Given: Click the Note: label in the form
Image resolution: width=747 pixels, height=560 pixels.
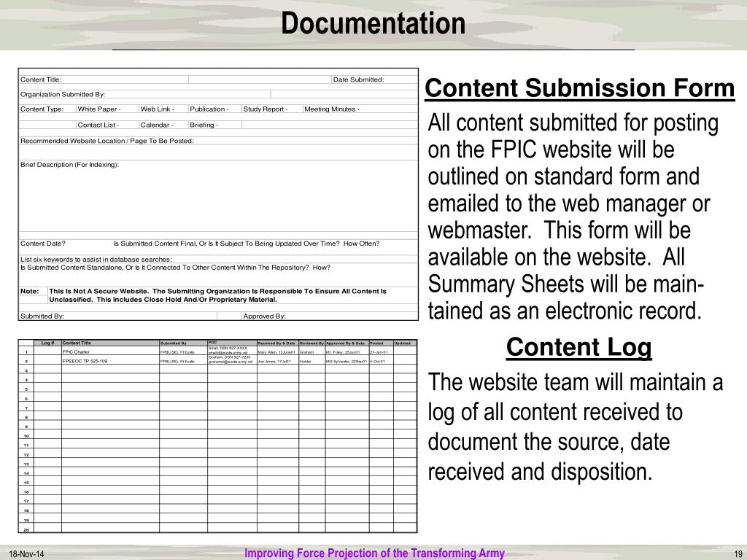Looking at the screenshot, I should (x=29, y=291).
